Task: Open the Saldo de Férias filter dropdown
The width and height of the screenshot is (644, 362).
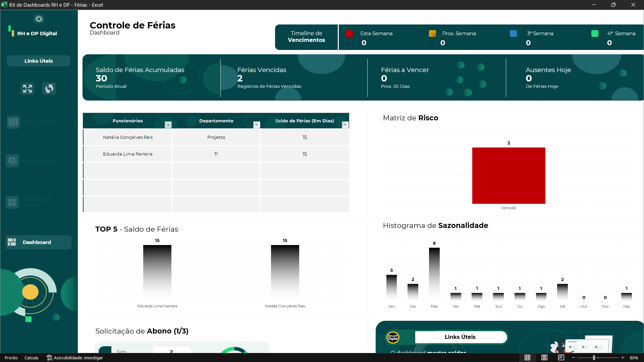Action: (x=345, y=125)
